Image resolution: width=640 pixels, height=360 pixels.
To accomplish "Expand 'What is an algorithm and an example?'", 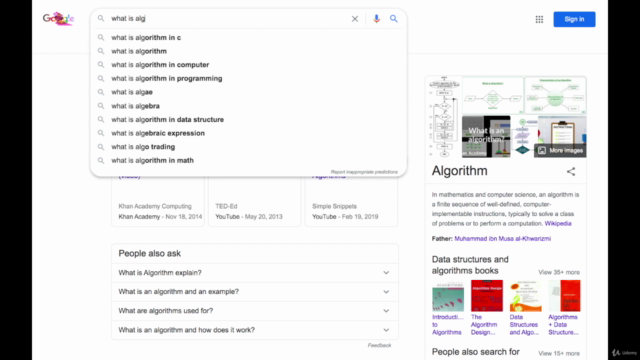I will point(255,292).
